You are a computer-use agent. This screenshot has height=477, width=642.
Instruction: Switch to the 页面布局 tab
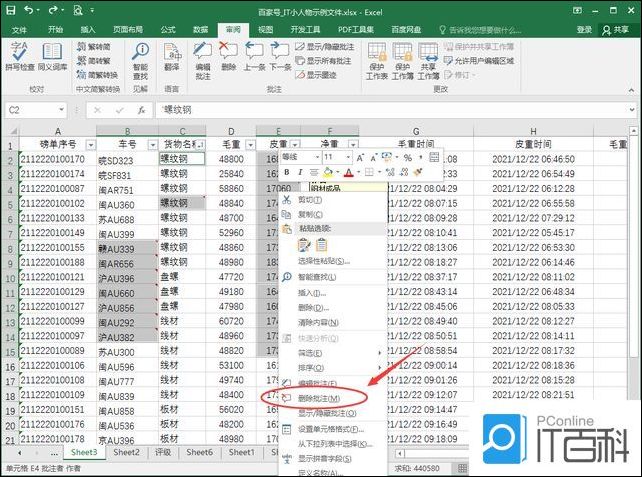128,29
